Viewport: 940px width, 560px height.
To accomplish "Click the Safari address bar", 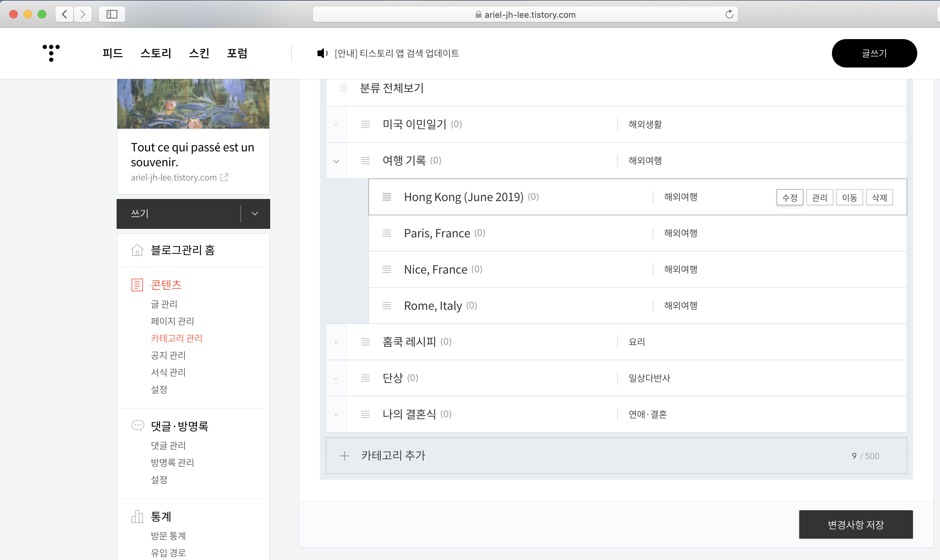I will point(525,14).
